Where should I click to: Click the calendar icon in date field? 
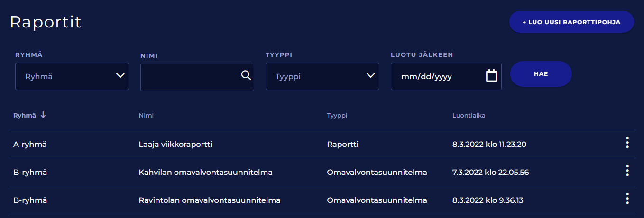491,76
